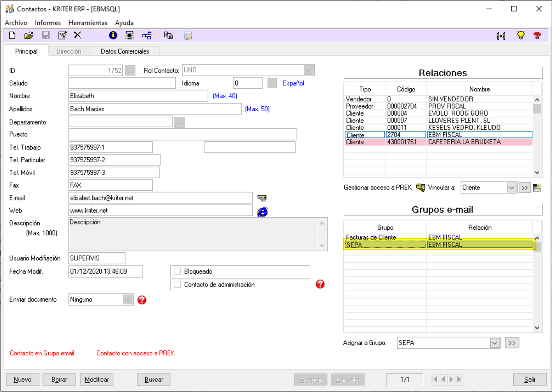Click the >> button next to Asignar a Grupo
This screenshot has width=553, height=392.
point(512,343)
